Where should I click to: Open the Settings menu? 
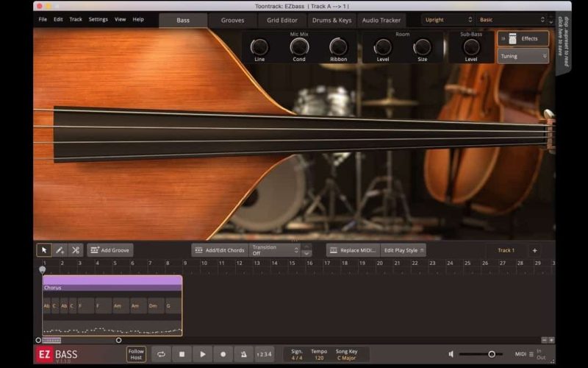[x=98, y=19]
